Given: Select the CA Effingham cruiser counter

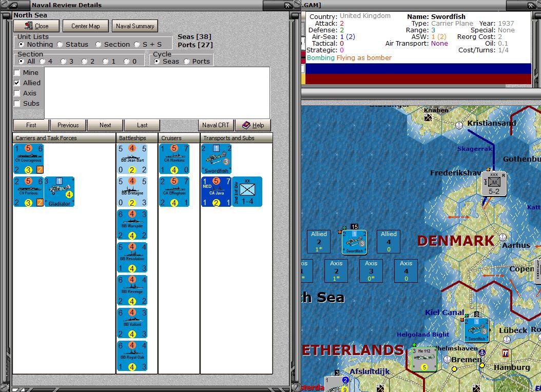Looking at the screenshot, I should (174, 192).
